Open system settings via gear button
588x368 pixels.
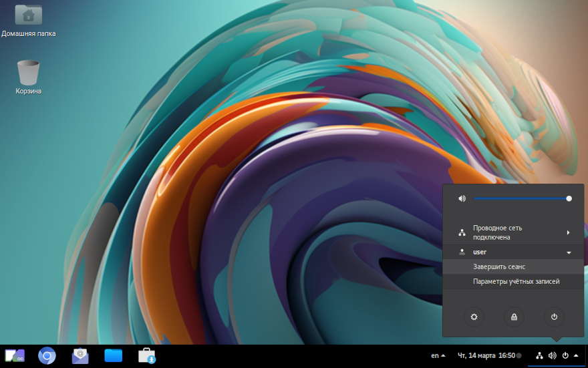(474, 317)
